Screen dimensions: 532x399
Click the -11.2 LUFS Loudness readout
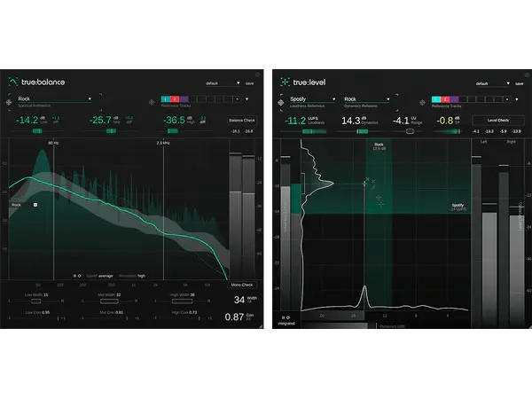coord(295,121)
